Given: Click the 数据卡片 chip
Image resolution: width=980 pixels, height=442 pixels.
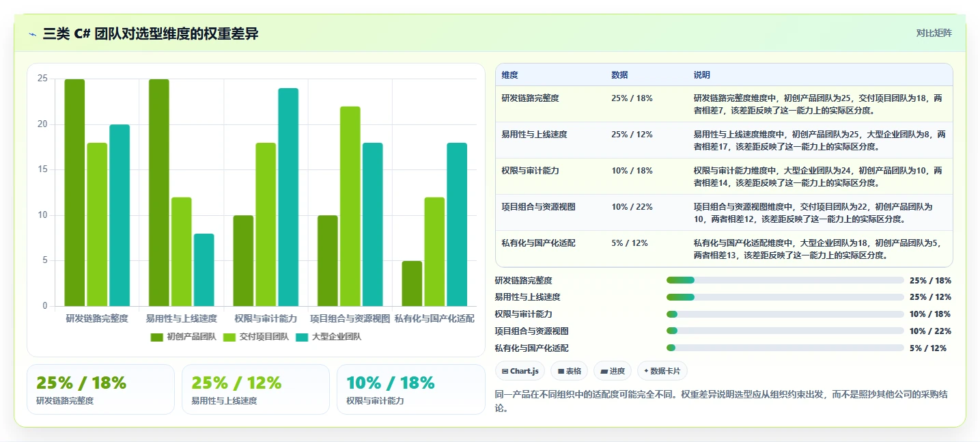Looking at the screenshot, I should tap(662, 371).
